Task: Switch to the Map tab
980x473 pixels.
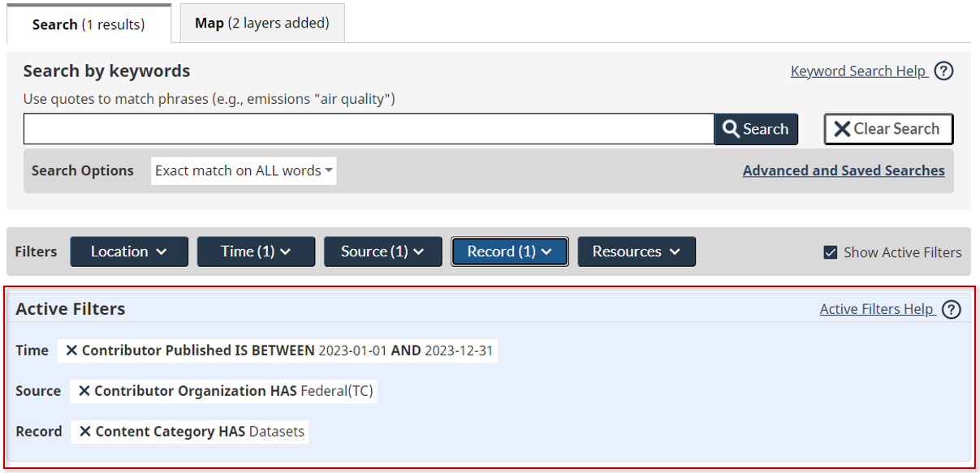Action: click(x=261, y=24)
